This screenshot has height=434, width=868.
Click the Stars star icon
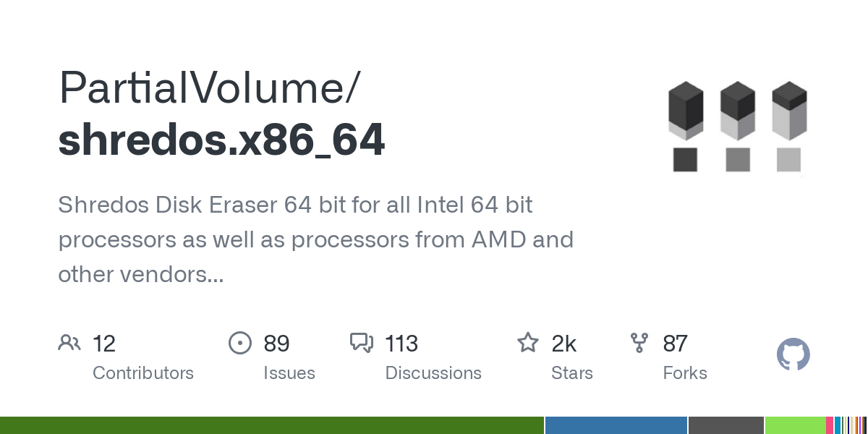pyautogui.click(x=527, y=343)
